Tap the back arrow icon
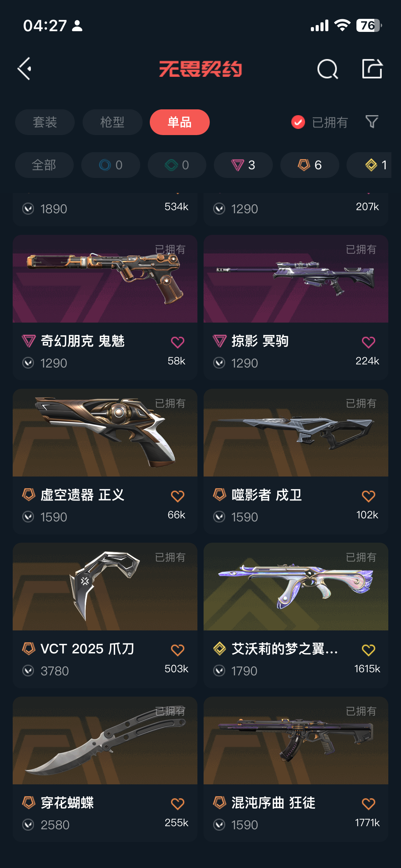This screenshot has height=868, width=401. coord(24,69)
